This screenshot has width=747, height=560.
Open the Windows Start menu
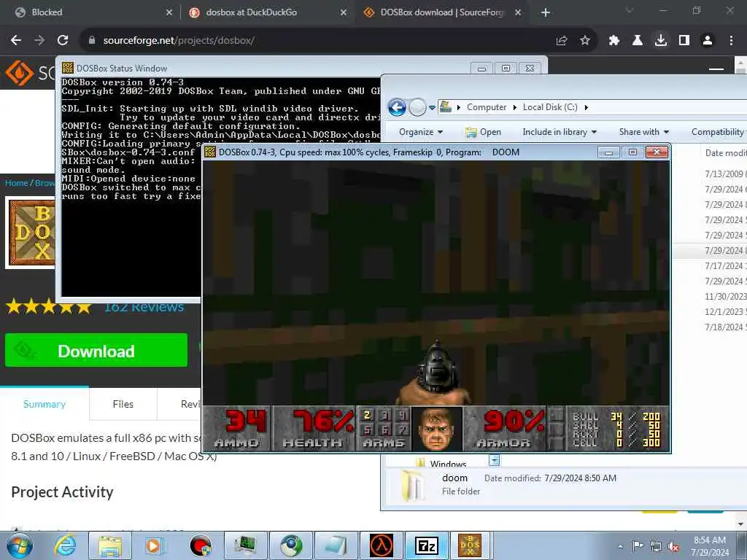point(20,545)
